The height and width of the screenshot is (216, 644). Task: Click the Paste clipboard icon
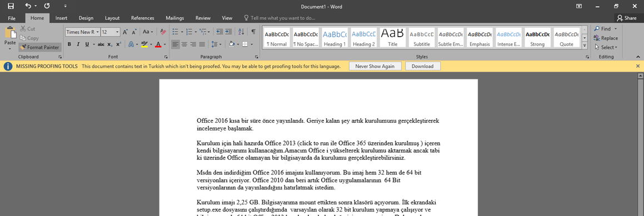coord(10,33)
